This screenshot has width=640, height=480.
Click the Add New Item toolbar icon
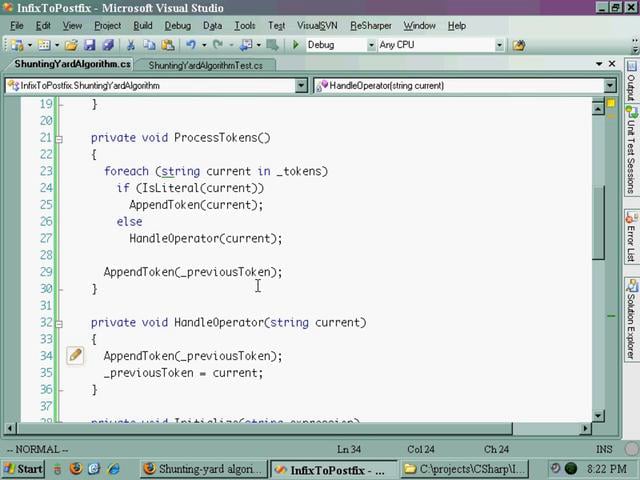pos(44,45)
